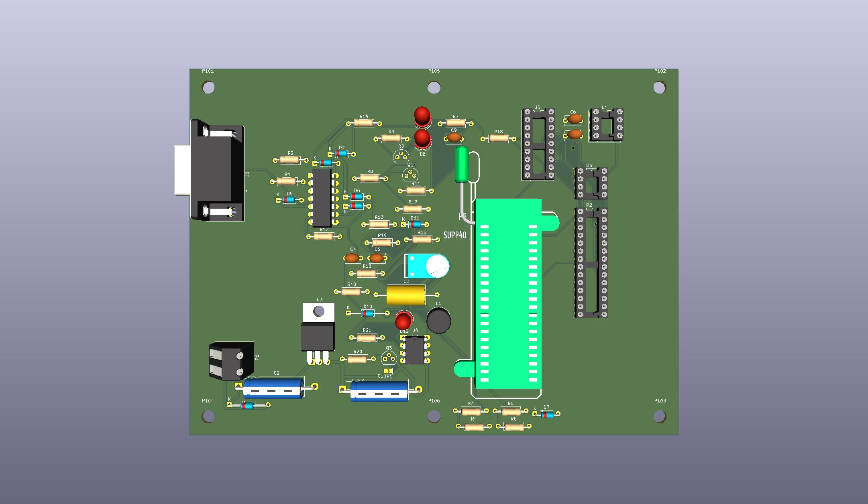Click the U5 DIP socket
Screen dimensions: 868x504
point(539,144)
